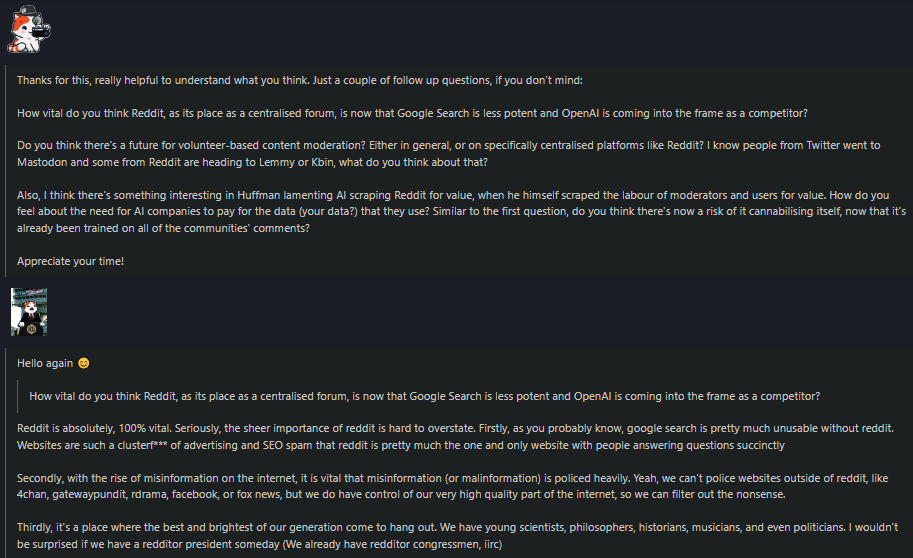Open the cat-with-camera avatar of the first commenter
The image size is (913, 558).
tap(29, 29)
